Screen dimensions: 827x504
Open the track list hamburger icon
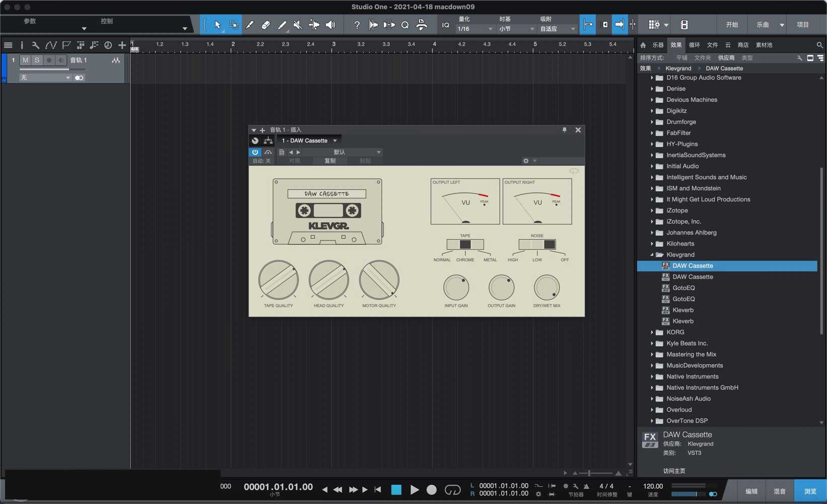(8, 45)
